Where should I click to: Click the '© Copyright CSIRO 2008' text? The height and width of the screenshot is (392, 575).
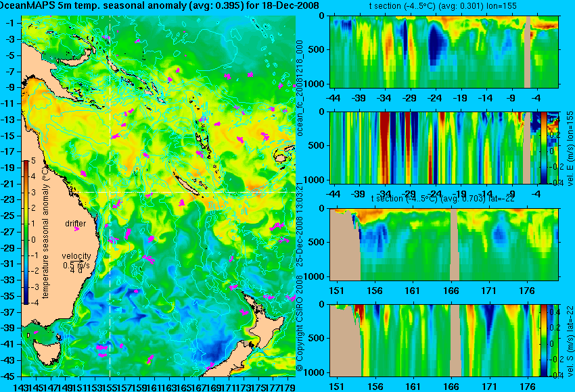(300, 324)
